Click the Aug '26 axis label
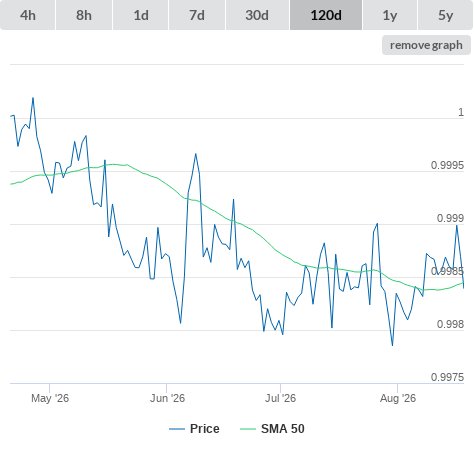Viewport: 474px width, 455px height. tap(398, 398)
